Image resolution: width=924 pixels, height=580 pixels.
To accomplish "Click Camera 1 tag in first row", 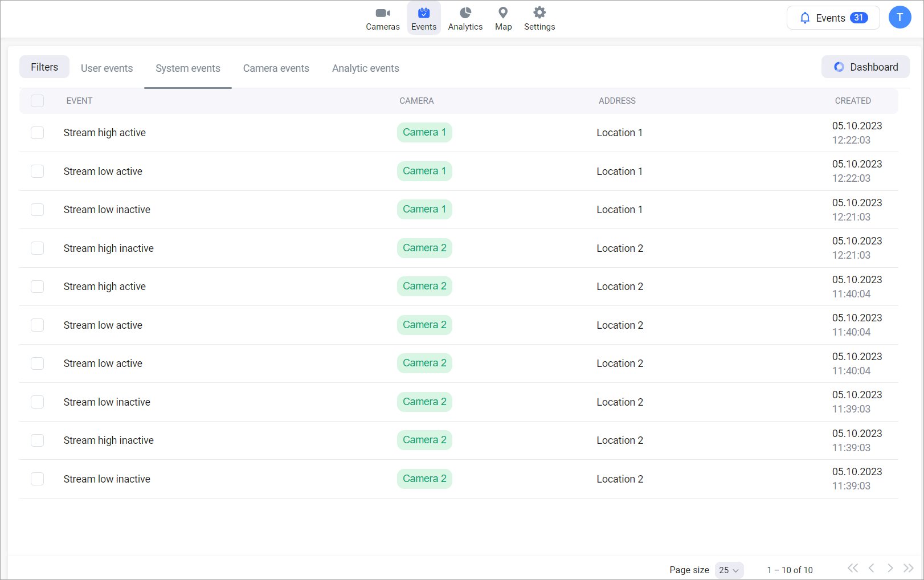I will [x=424, y=132].
